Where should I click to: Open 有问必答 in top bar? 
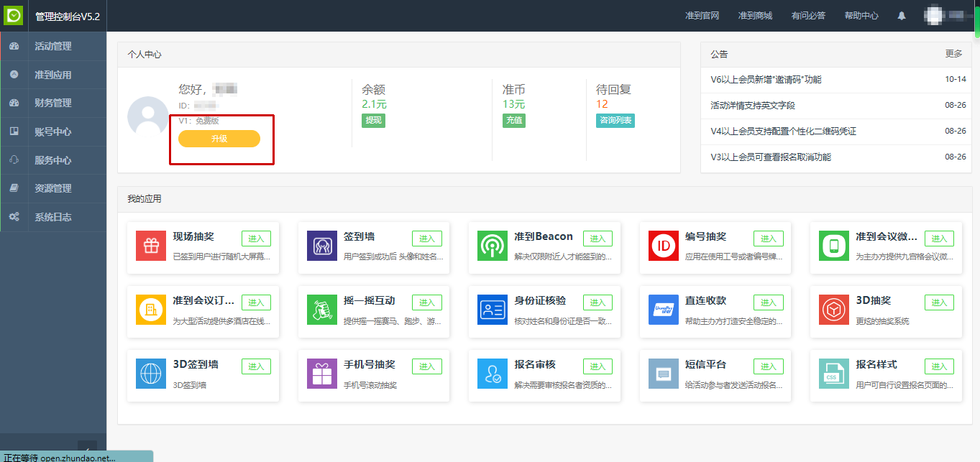pos(808,16)
